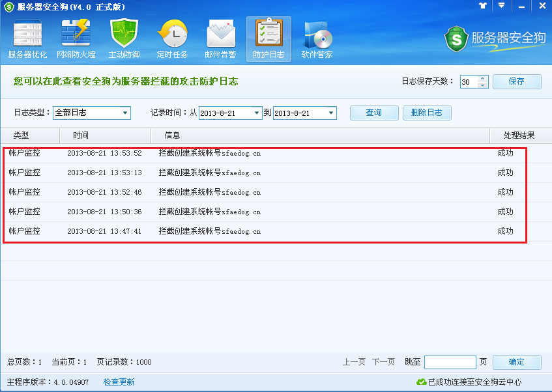This screenshot has height=392, width=552.
Task: Click the skin shirt icon in title bar
Action: 483,6
